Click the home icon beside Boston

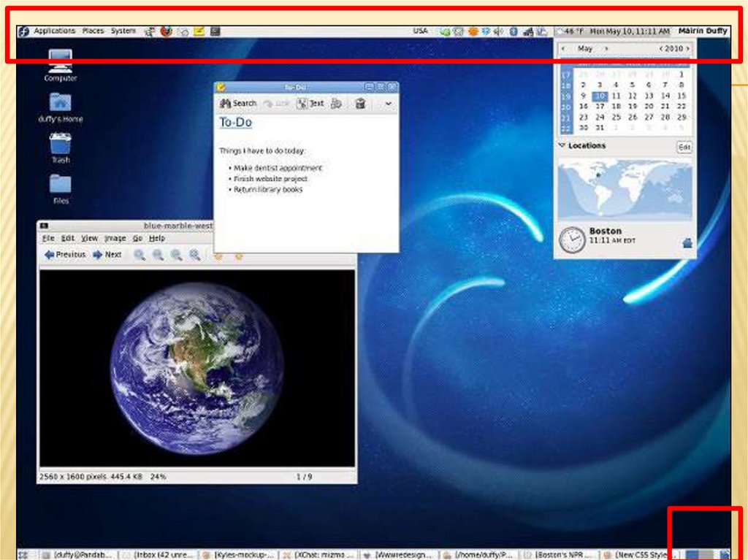(x=687, y=243)
